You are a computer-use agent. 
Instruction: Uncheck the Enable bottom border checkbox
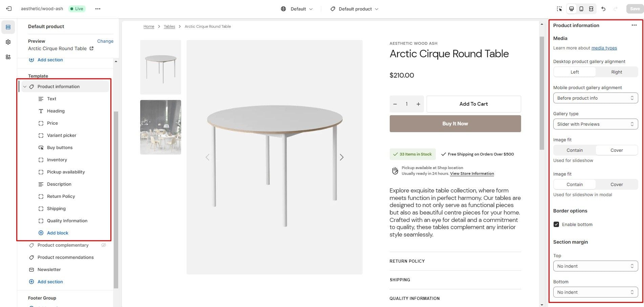(556, 224)
